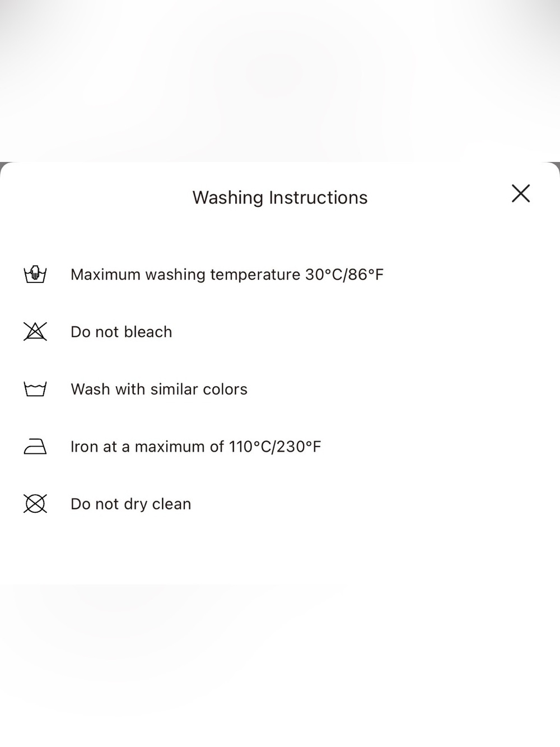
Task: Select the Do not bleach text
Action: [x=122, y=332]
